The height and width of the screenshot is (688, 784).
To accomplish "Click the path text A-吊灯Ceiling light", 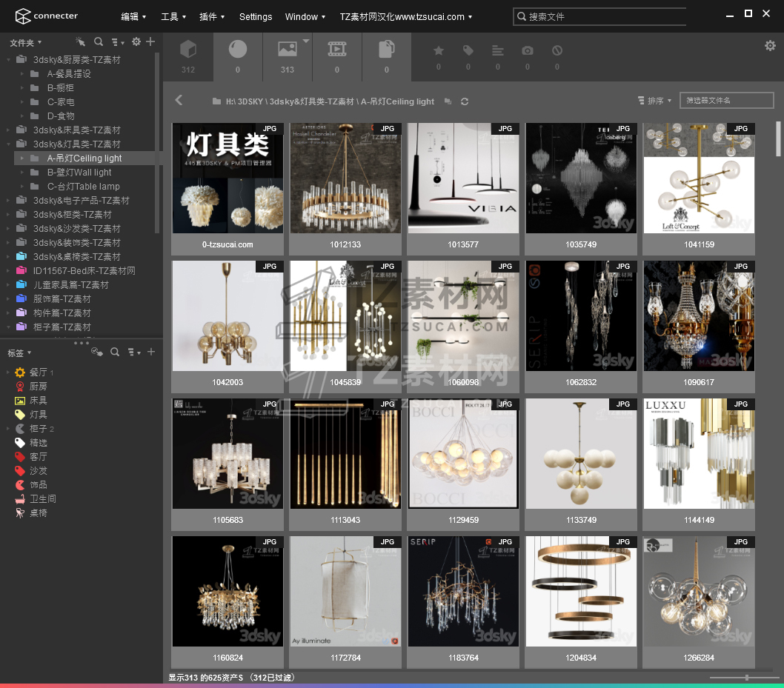I will click(397, 101).
